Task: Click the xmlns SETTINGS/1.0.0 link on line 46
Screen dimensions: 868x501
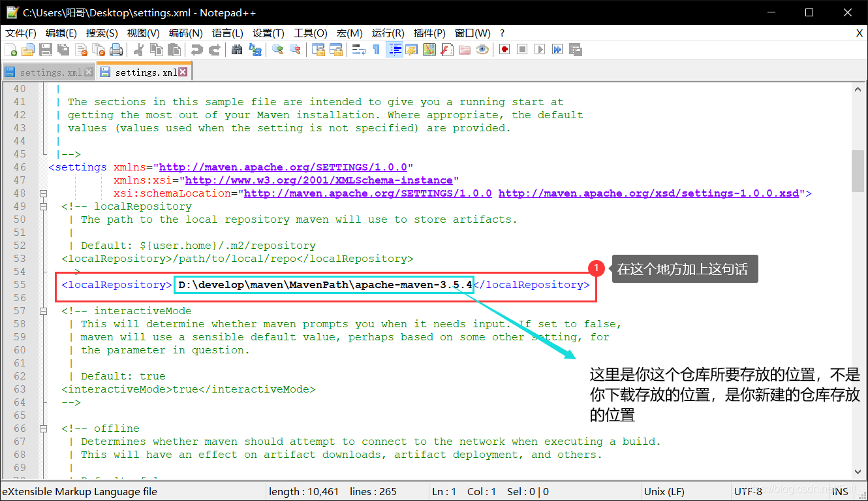Action: coord(283,167)
